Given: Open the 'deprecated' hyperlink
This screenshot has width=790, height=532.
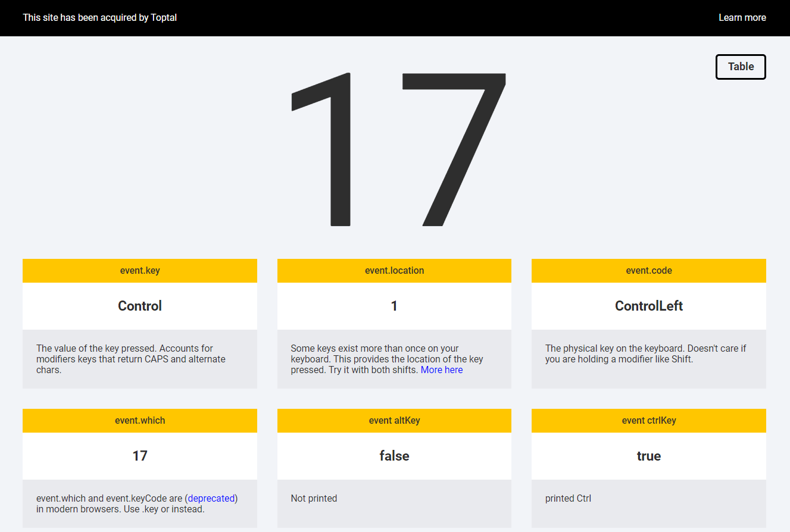Looking at the screenshot, I should point(212,498).
